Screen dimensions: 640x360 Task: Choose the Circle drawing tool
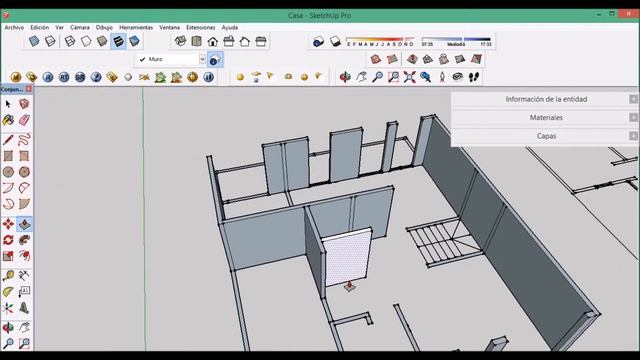point(8,172)
